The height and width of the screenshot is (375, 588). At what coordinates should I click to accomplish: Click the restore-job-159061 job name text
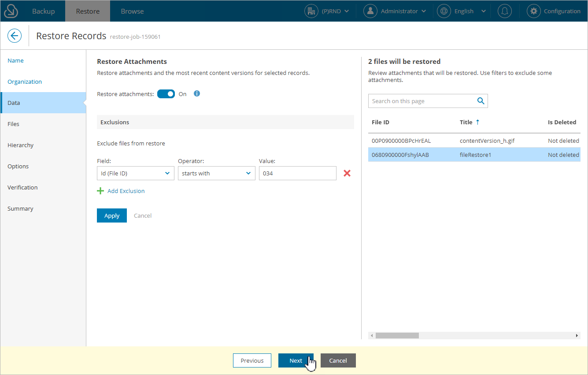click(135, 37)
